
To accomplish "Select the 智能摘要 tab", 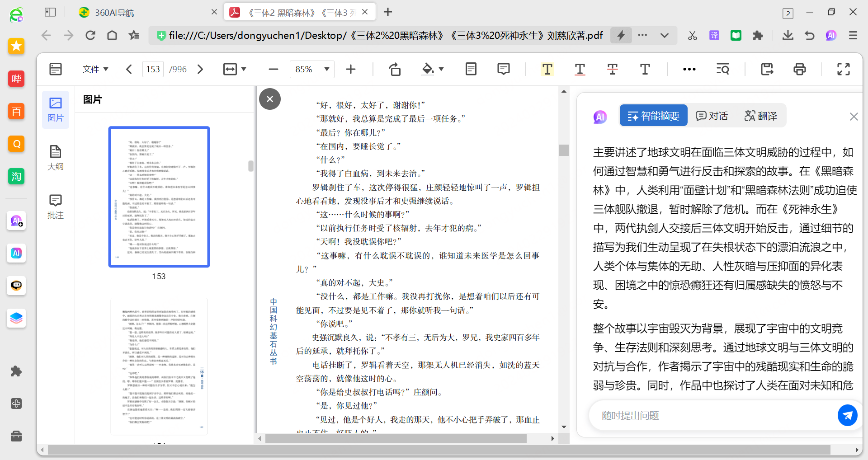I will point(653,116).
